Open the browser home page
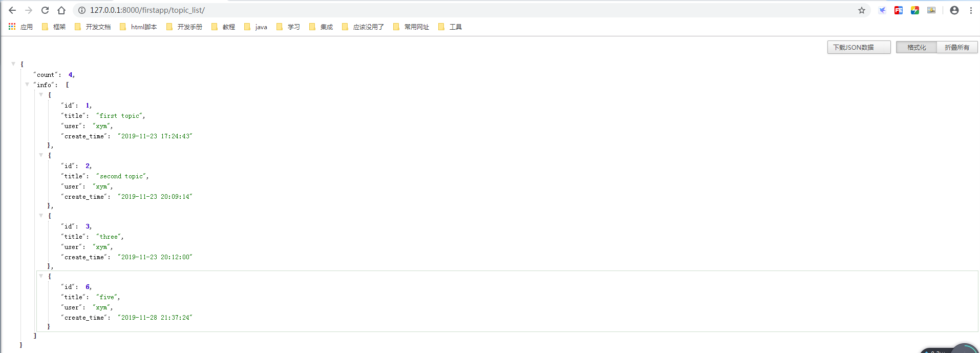Image resolution: width=980 pixels, height=353 pixels. [x=61, y=10]
